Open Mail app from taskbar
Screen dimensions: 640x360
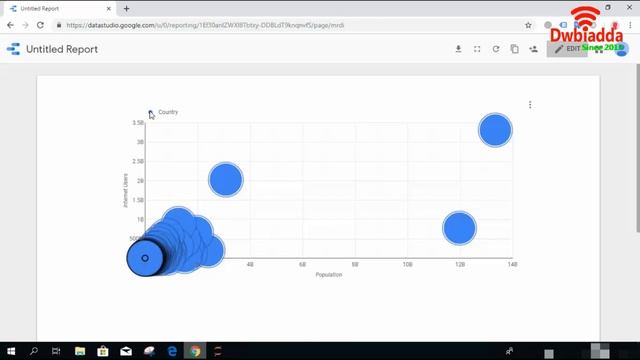pyautogui.click(x=126, y=351)
